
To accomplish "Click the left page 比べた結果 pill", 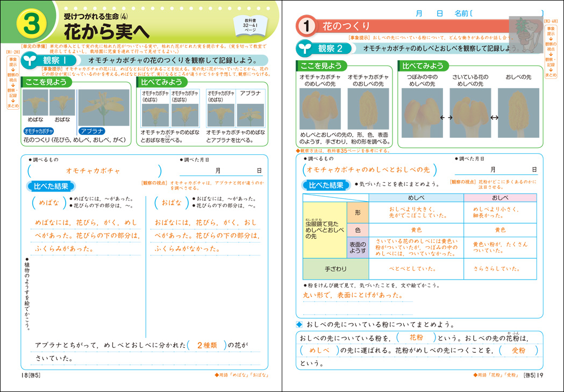I will pyautogui.click(x=51, y=186).
